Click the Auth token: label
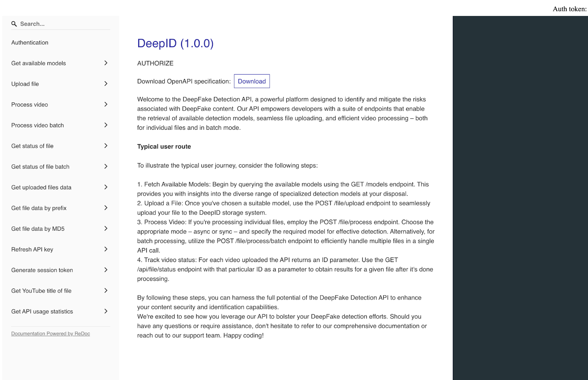 coord(570,9)
